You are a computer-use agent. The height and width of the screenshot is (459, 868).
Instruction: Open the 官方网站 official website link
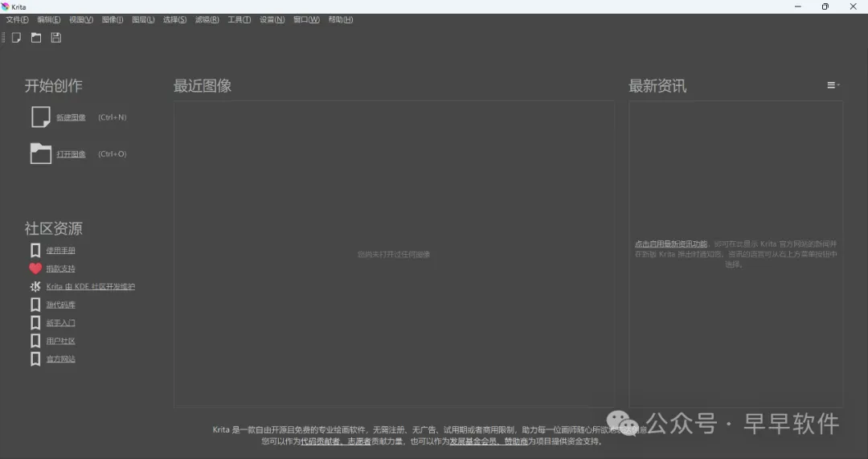click(x=61, y=359)
